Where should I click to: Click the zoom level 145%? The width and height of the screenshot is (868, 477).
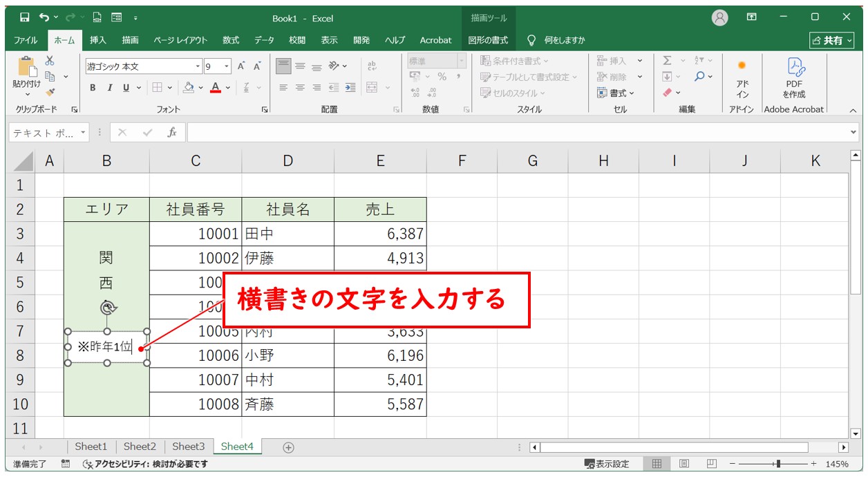click(836, 464)
